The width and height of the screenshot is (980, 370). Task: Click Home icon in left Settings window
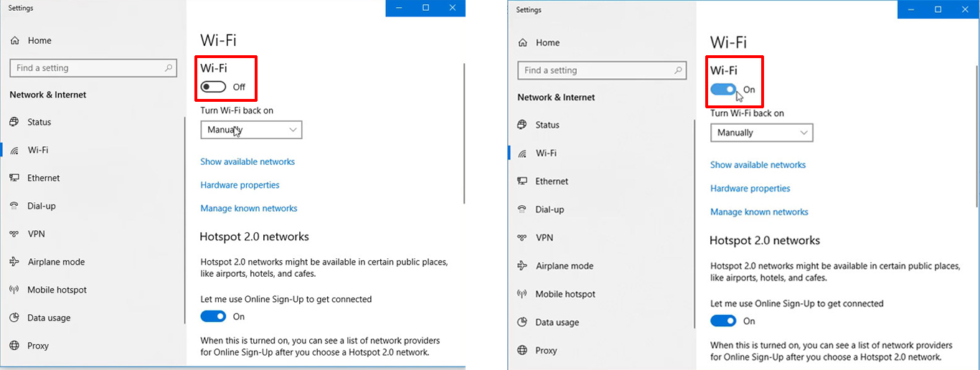pos(14,41)
